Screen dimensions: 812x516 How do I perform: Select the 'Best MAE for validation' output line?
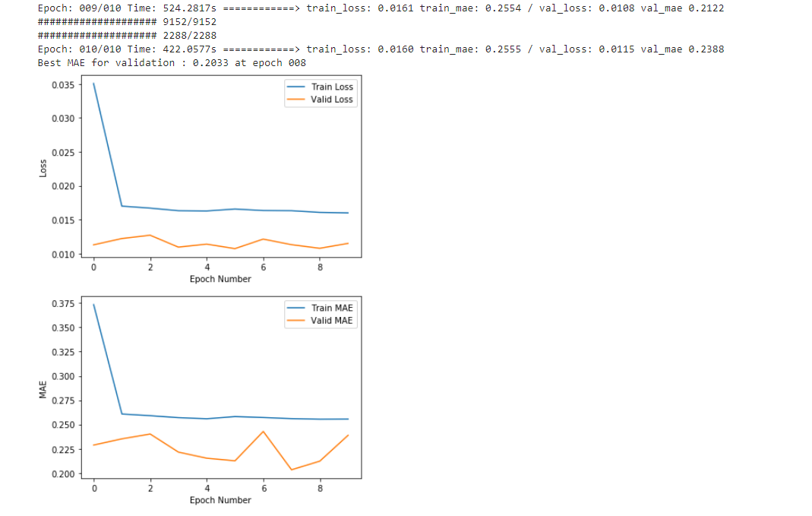tap(172, 62)
